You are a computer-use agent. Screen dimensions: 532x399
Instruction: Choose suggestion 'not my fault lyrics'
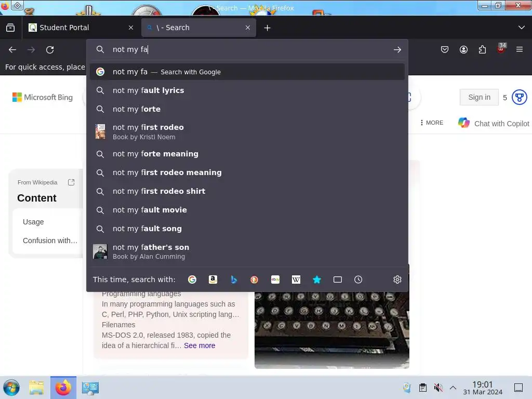point(247,90)
